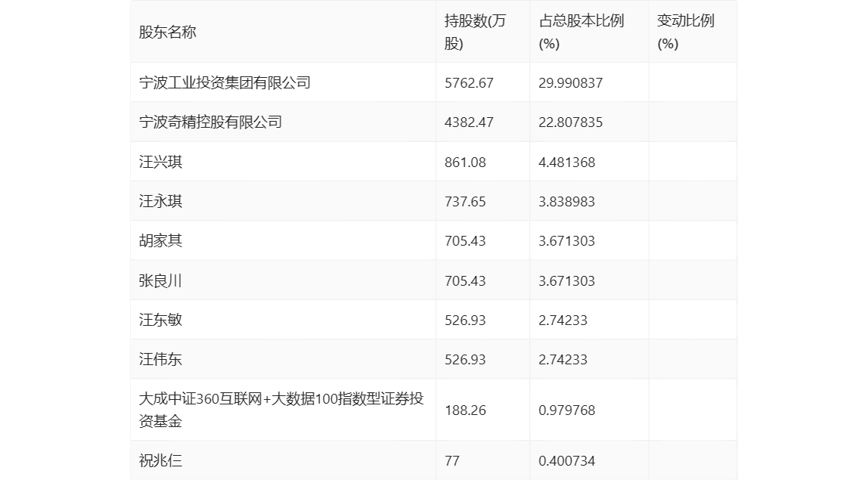868x480 pixels.
Task: Click 526.93 in the 汪东敏 row
Action: point(465,320)
